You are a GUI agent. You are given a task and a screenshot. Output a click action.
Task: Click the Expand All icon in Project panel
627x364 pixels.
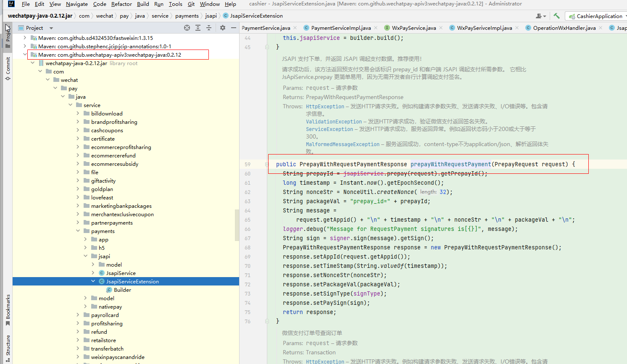pos(198,28)
